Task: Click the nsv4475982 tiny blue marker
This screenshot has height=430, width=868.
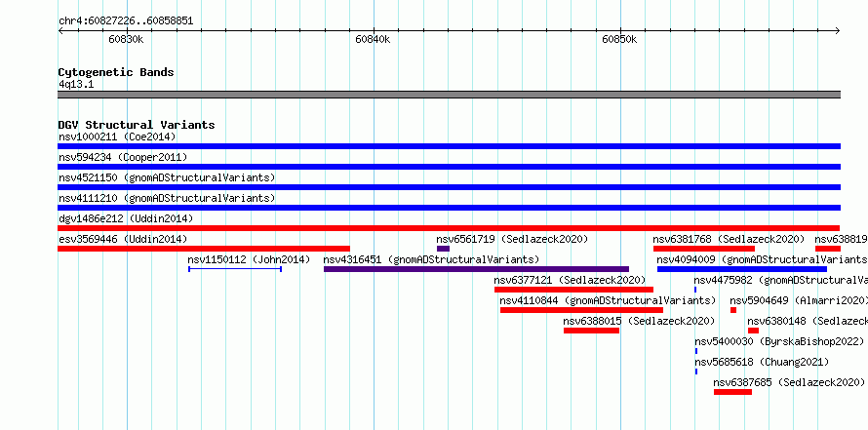Action: click(x=695, y=290)
